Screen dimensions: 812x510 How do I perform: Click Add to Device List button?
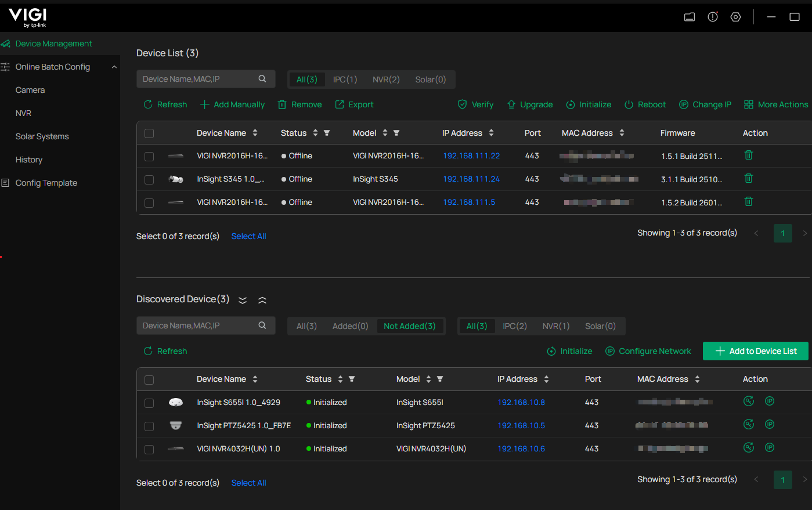pyautogui.click(x=756, y=351)
